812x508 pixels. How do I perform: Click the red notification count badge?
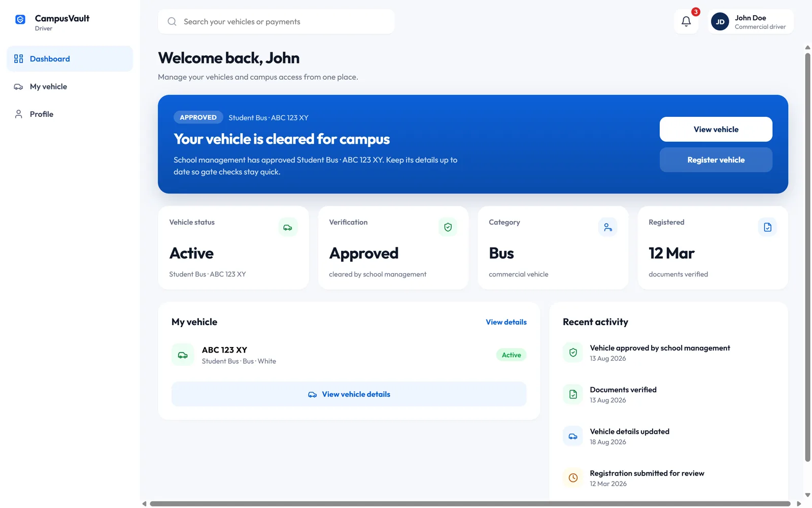[696, 12]
